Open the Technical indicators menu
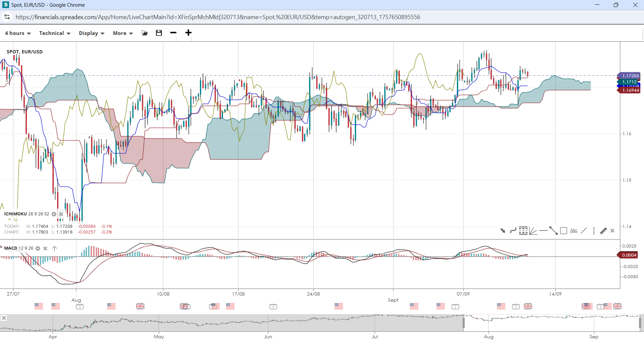Screen dimensions: 644x341 click(55, 33)
